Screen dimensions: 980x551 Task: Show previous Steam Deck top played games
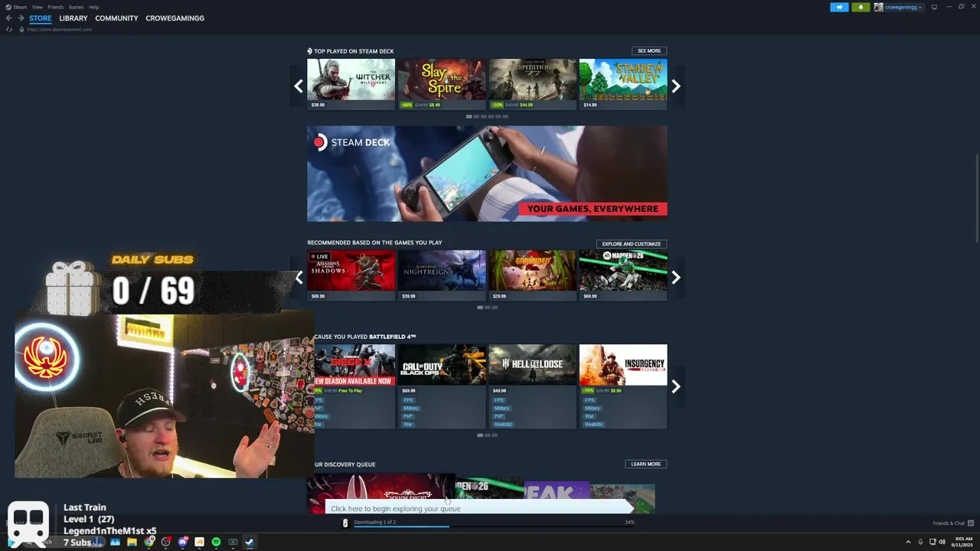tap(299, 86)
